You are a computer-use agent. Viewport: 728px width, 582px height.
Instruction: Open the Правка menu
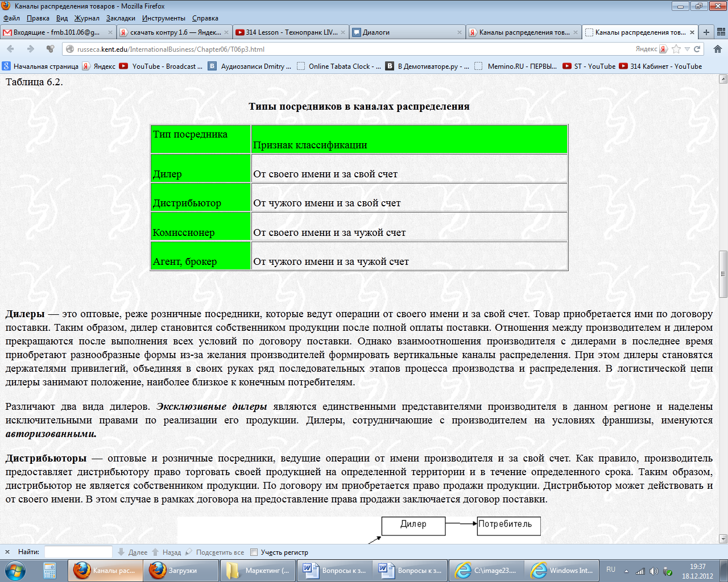tap(38, 18)
